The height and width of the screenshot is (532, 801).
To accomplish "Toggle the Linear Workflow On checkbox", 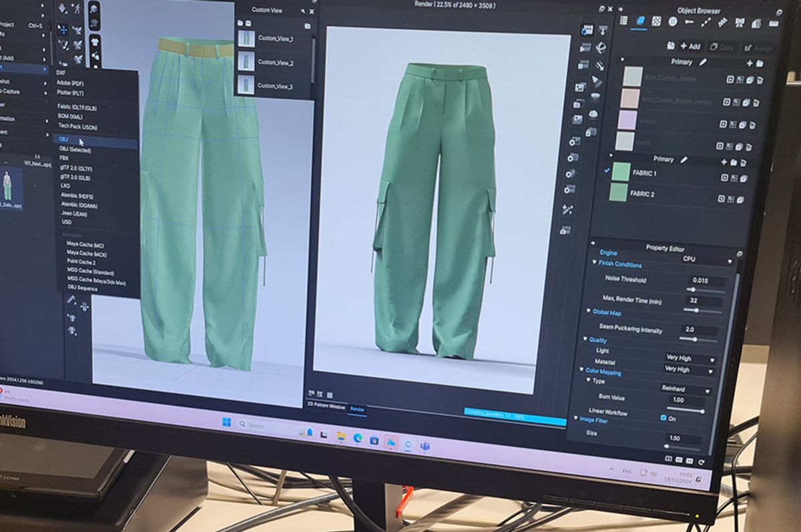I will [663, 417].
